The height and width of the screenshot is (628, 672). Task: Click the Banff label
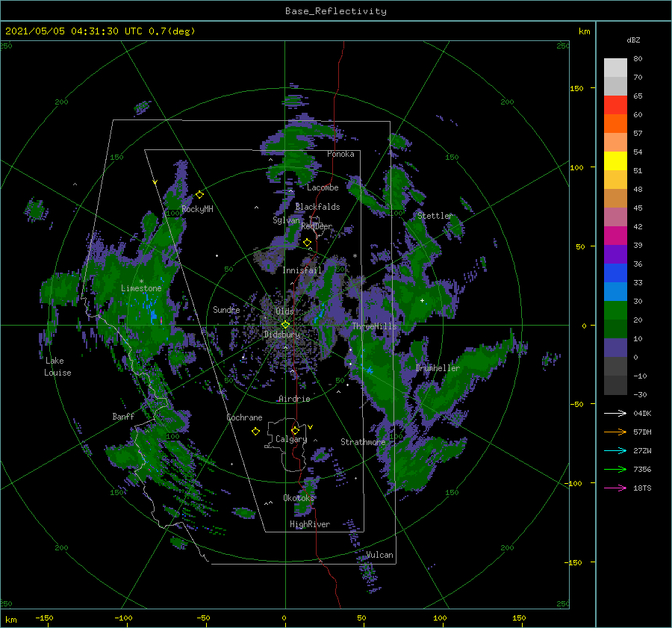(x=123, y=416)
